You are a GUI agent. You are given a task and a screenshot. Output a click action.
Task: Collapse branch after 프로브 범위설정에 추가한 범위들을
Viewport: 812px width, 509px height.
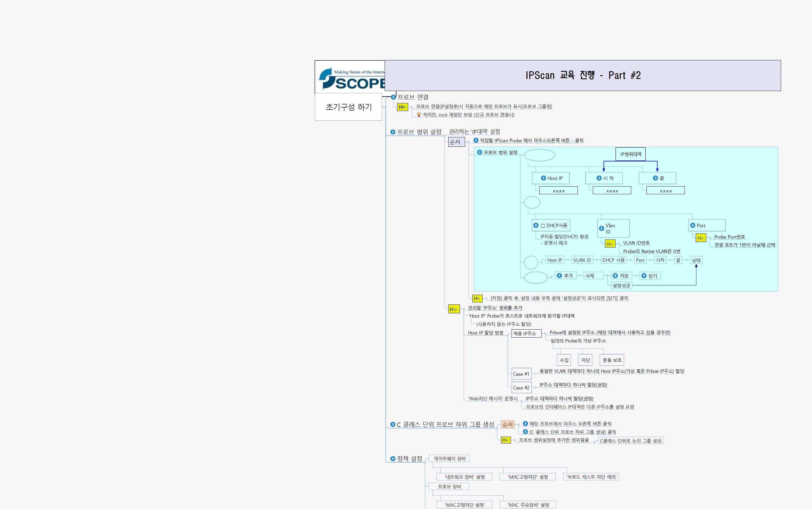594,442
